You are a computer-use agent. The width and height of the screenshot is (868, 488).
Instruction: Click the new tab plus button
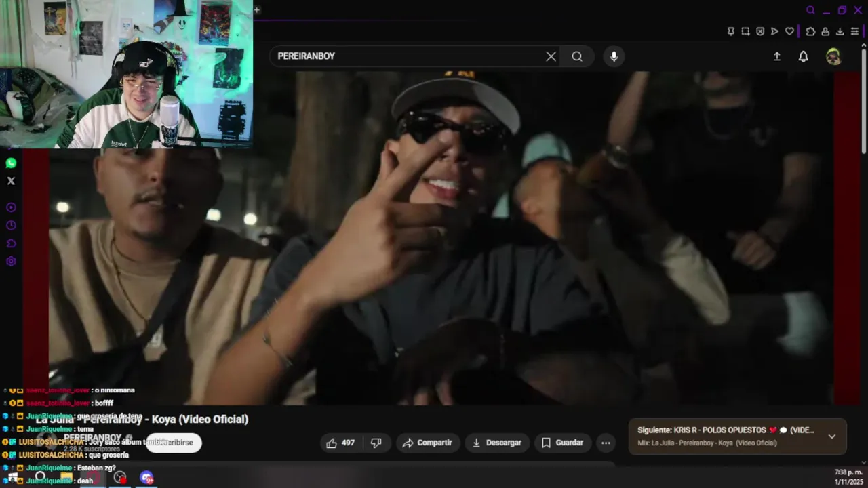(x=257, y=9)
